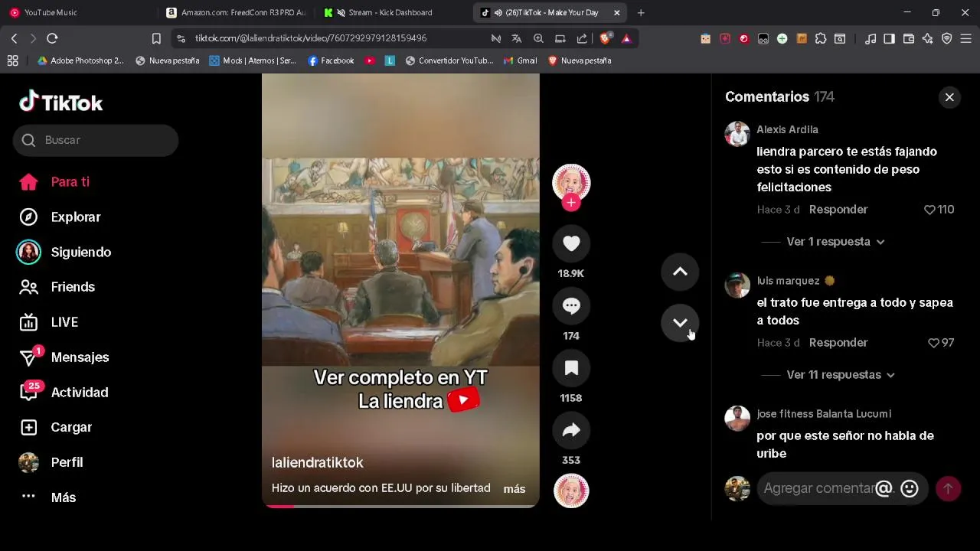Click the address bar URL
Image resolution: width=980 pixels, height=551 pixels.
[310, 38]
